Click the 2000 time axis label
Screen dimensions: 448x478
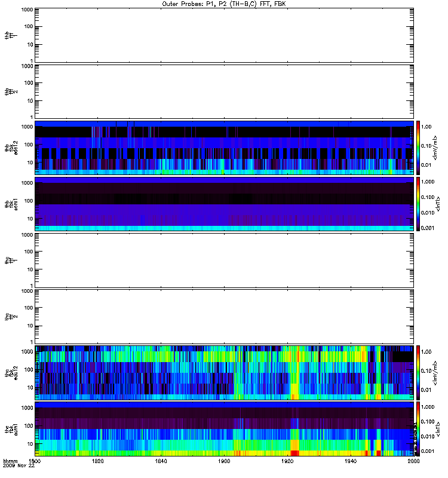tap(413, 461)
